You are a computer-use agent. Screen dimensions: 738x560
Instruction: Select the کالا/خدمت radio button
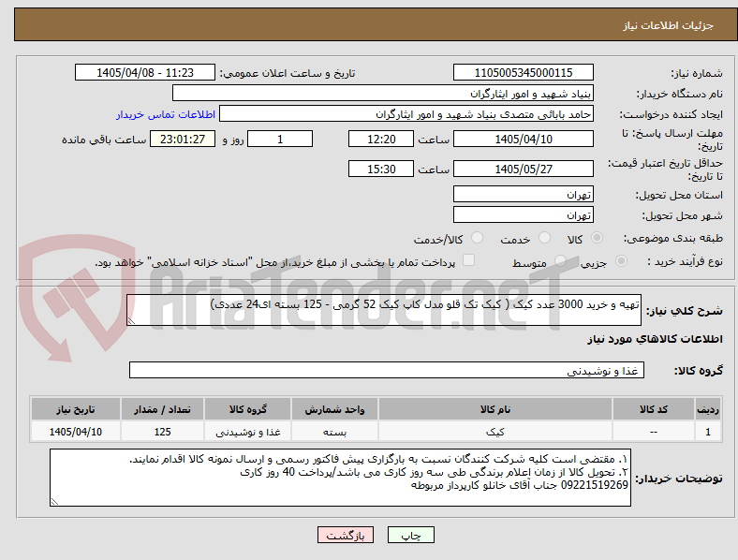[478, 238]
